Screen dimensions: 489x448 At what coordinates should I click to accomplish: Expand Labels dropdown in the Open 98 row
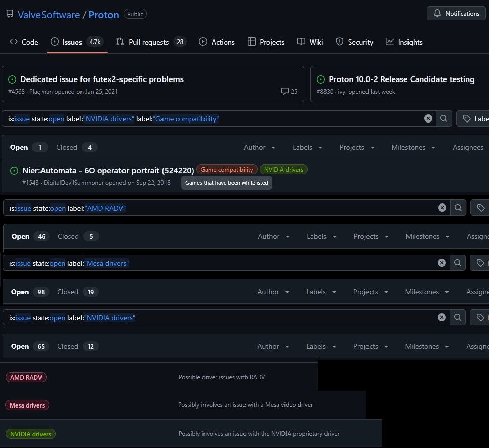coord(321,292)
